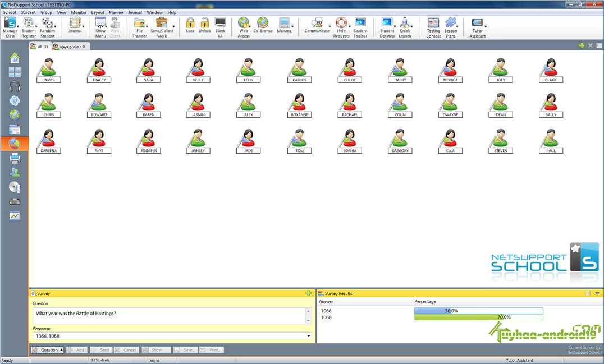This screenshot has height=364, width=604.
Task: Open the Journal toolbar icon
Action: click(75, 25)
